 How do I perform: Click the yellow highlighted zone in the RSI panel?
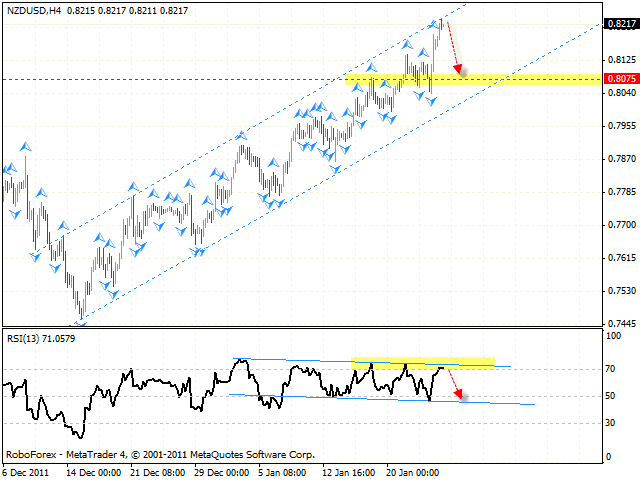pos(422,362)
